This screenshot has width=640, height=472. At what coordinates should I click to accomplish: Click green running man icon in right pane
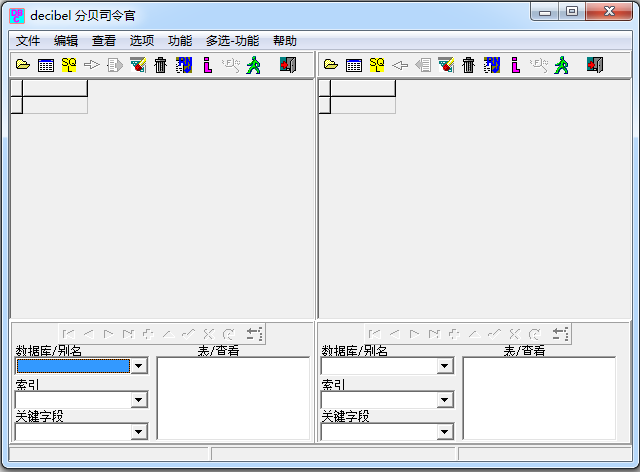click(561, 65)
